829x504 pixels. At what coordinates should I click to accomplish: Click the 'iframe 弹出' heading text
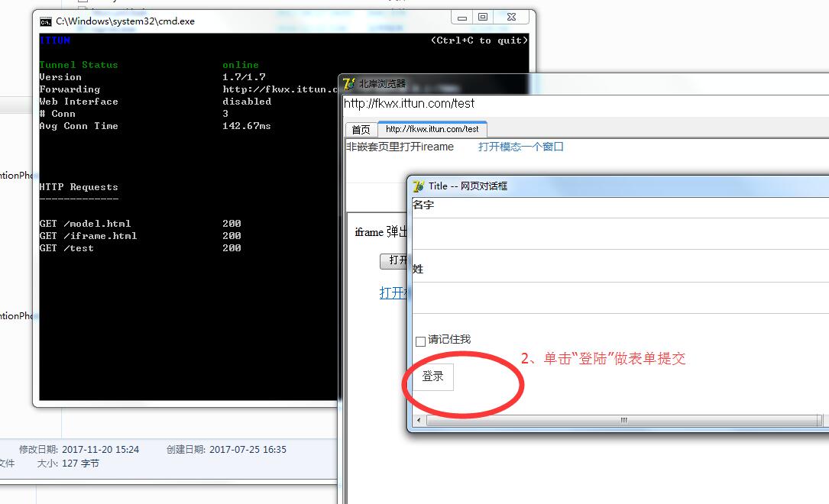(380, 232)
